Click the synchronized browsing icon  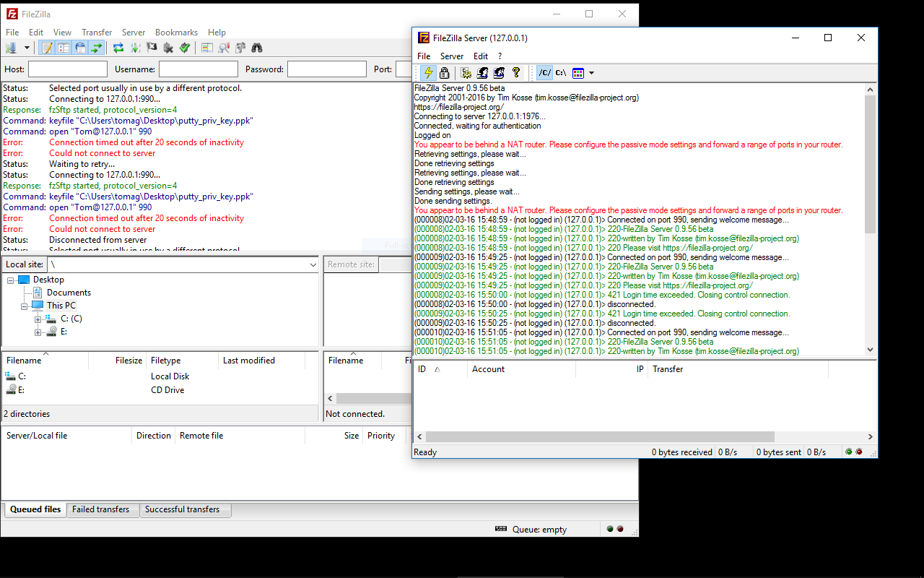pos(240,48)
